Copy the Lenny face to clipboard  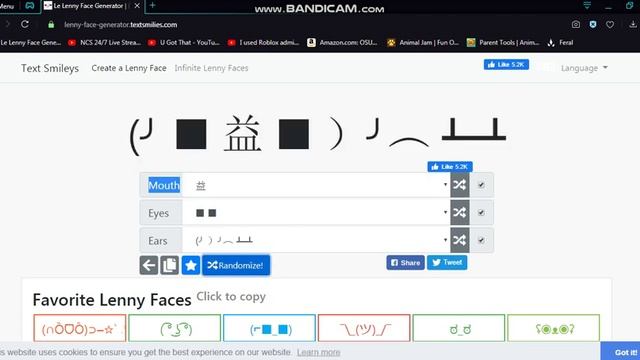pos(169,265)
